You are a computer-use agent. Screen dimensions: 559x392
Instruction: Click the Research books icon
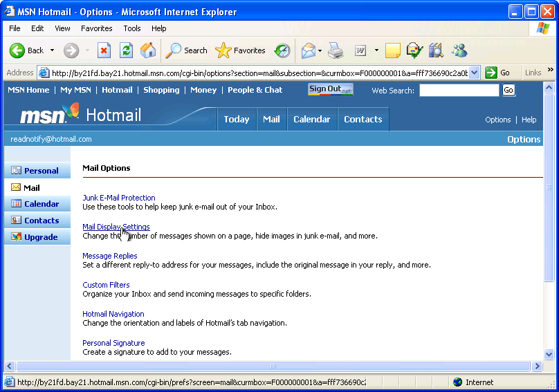[436, 50]
